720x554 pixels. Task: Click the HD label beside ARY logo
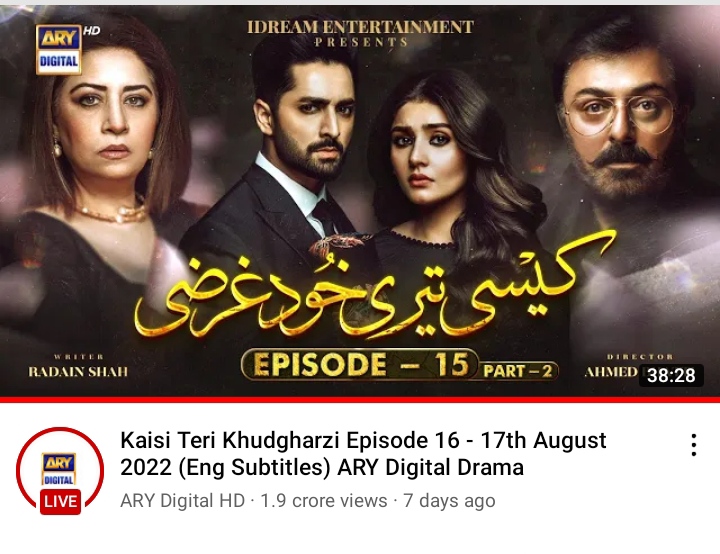92,30
